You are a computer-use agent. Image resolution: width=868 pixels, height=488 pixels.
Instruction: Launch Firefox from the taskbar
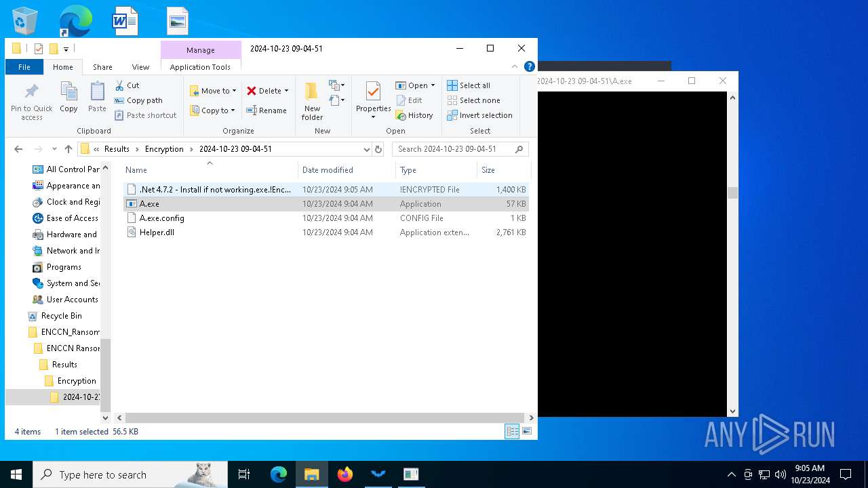pos(345,474)
